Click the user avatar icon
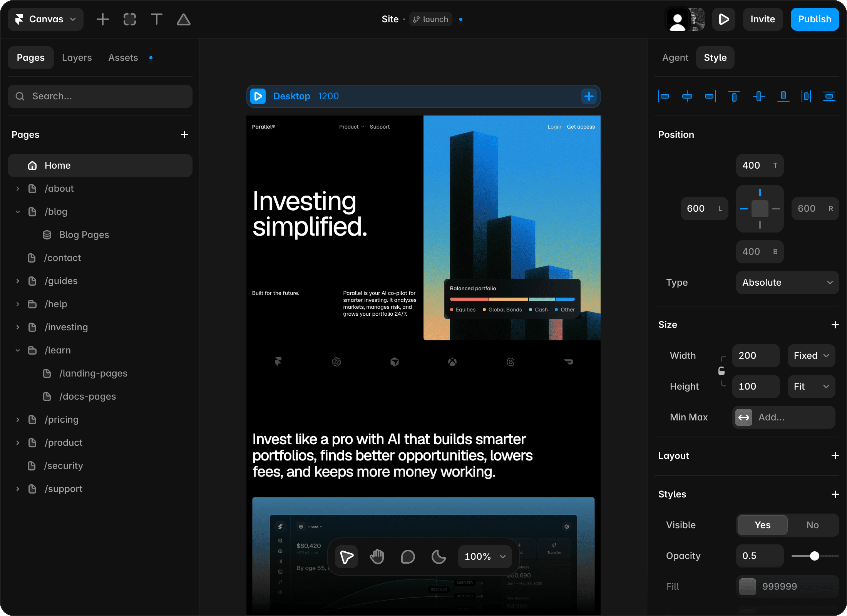The width and height of the screenshot is (847, 616). pos(678,19)
